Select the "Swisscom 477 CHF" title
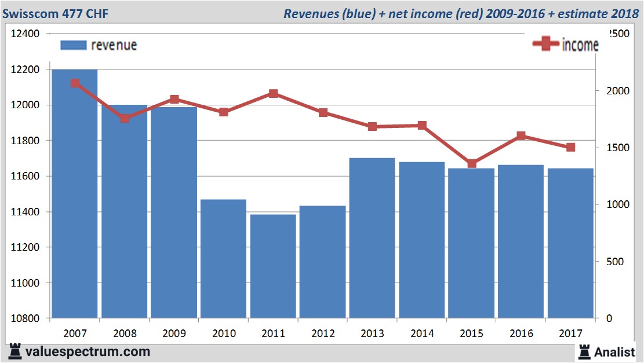The height and width of the screenshot is (363, 644). click(56, 13)
